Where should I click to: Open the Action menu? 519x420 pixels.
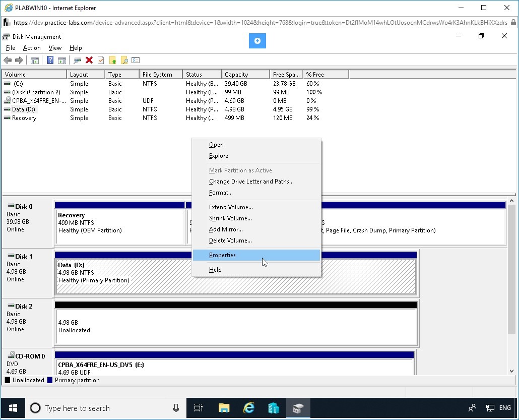(x=32, y=48)
